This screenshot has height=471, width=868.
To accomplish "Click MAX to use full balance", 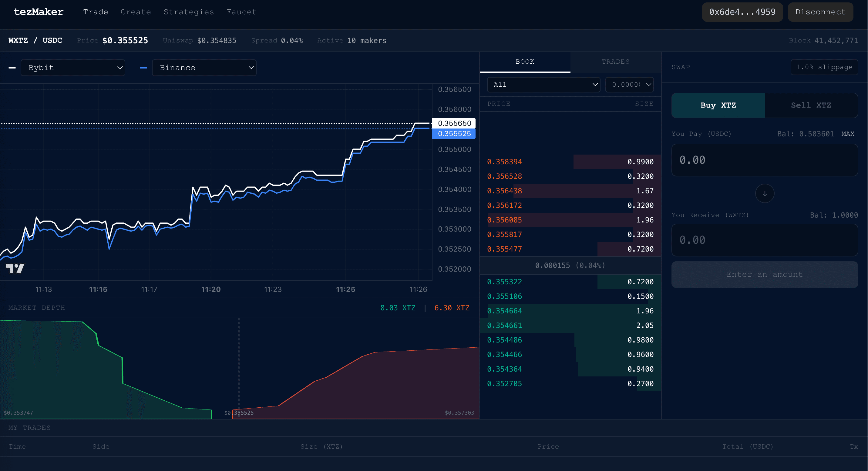I will (848, 134).
